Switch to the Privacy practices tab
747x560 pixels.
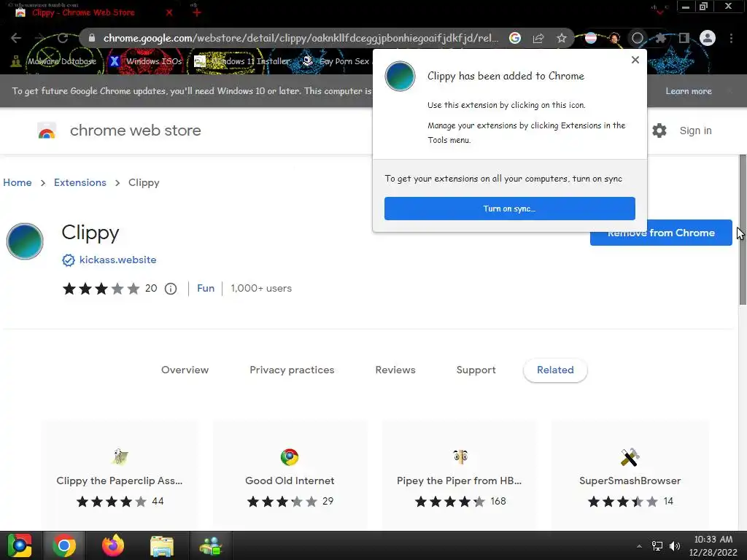point(292,370)
